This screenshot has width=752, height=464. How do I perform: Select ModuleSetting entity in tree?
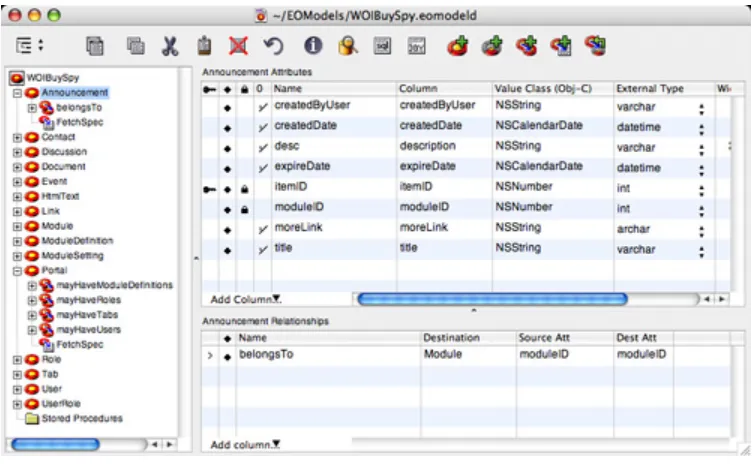click(72, 256)
